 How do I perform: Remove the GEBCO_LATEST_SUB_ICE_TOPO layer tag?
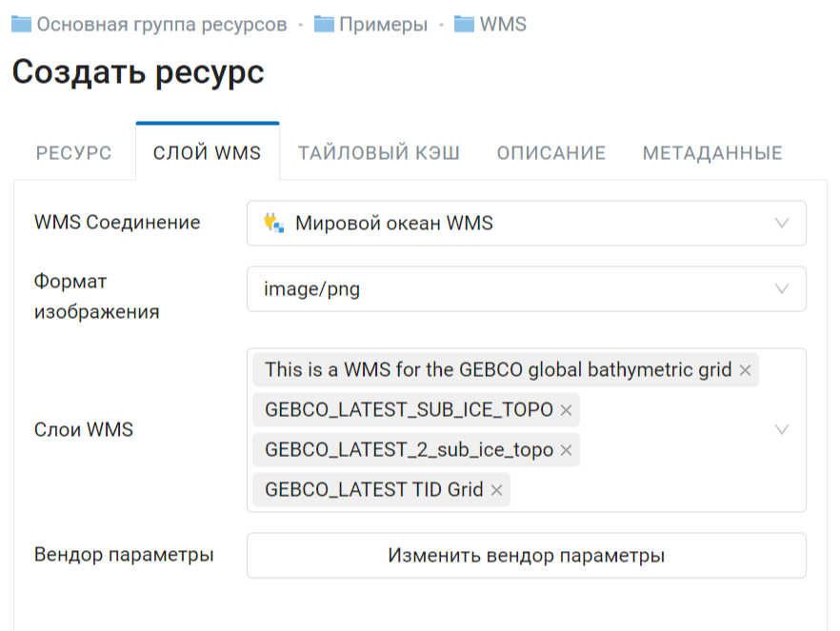567,410
